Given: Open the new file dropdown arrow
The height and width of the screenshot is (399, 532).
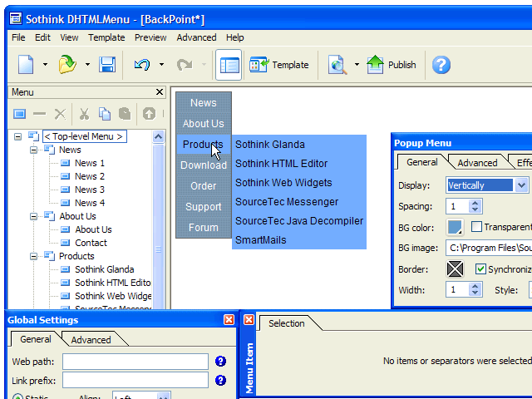Looking at the screenshot, I should coord(45,65).
